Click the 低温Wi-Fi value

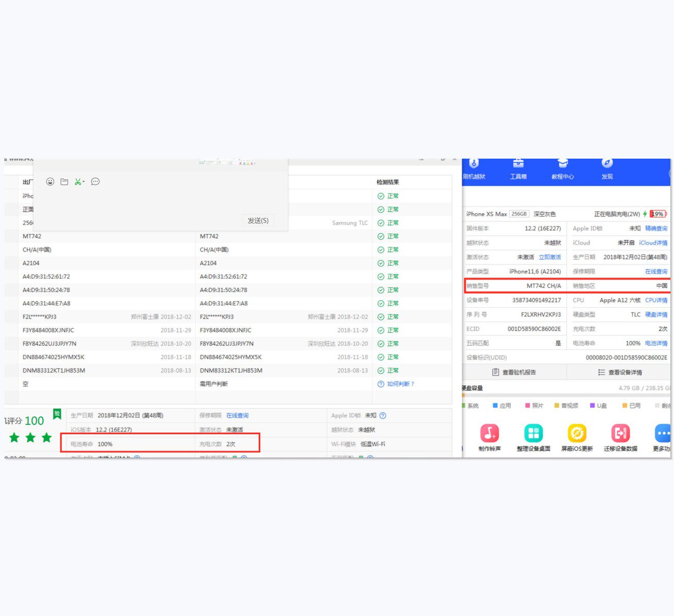tap(373, 444)
